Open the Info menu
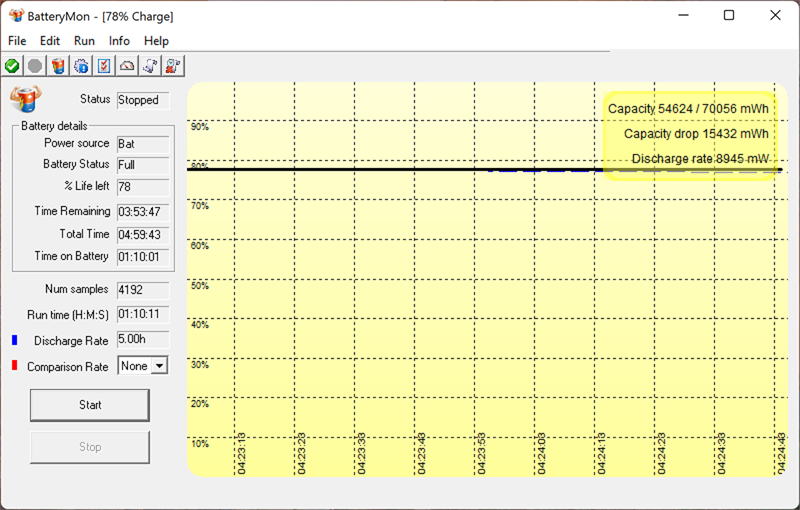Image resolution: width=800 pixels, height=510 pixels. 119,41
